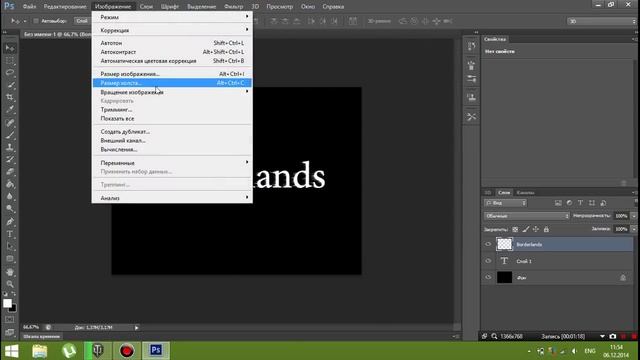Select the Rectangular Marquee tool
Screen dimensions: 640x360
10,61
